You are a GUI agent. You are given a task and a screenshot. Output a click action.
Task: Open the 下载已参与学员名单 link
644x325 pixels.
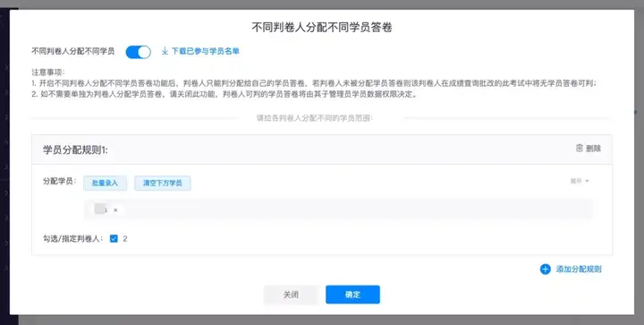[x=205, y=51]
